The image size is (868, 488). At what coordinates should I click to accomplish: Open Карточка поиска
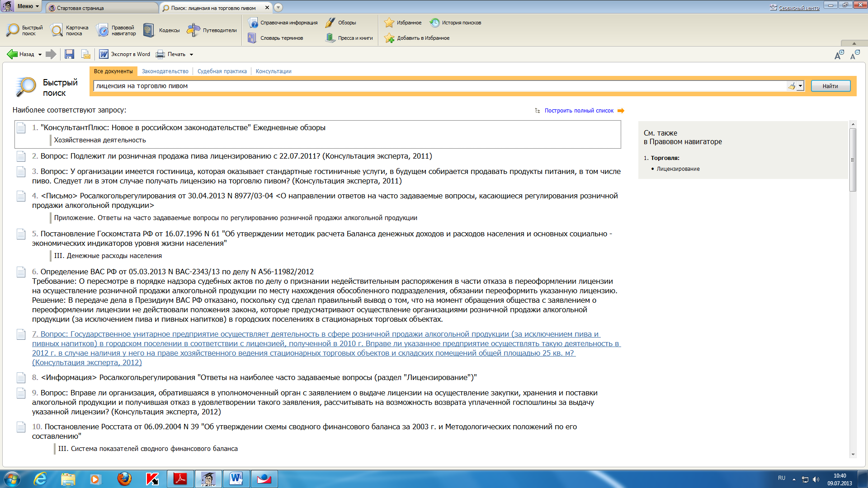point(70,30)
